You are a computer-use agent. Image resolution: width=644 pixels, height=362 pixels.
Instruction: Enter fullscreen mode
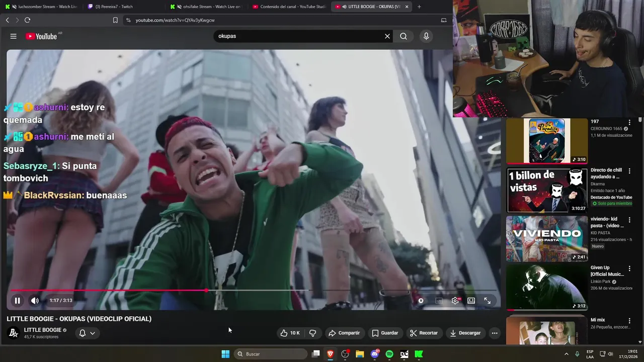click(x=488, y=301)
